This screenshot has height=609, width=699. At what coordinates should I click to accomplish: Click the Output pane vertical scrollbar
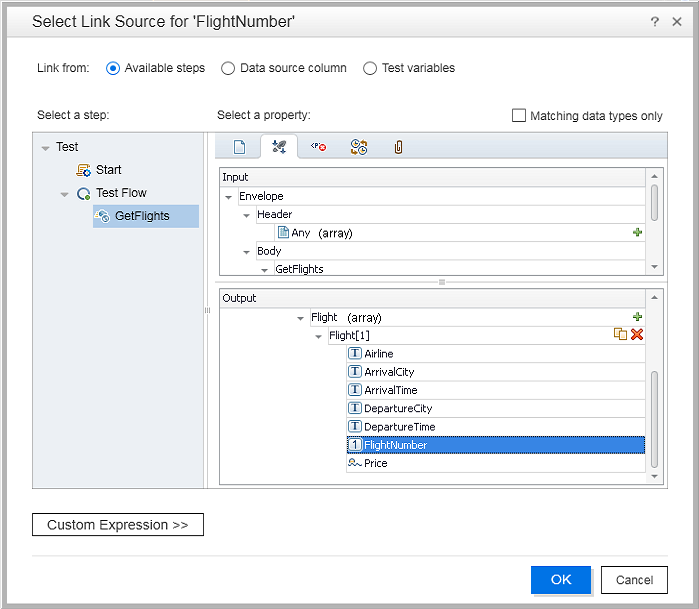click(655, 418)
